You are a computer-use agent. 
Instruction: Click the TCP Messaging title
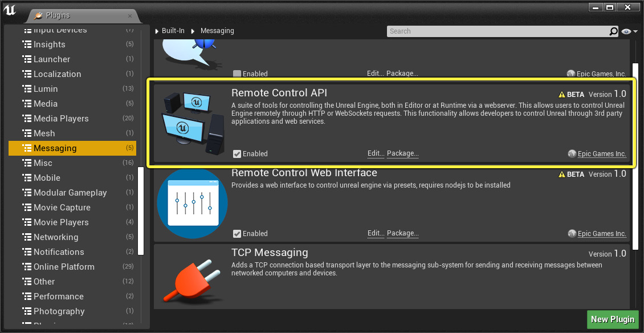point(270,252)
